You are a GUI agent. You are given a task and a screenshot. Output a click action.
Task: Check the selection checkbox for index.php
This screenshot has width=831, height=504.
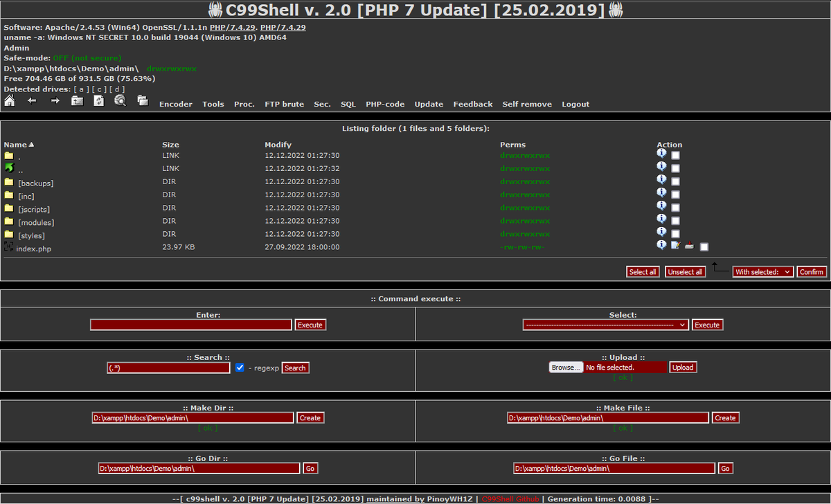pos(705,246)
